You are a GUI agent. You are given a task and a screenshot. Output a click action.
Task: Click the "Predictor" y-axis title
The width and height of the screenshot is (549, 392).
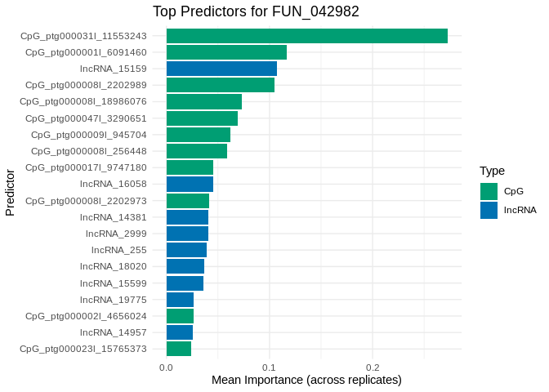(x=10, y=193)
